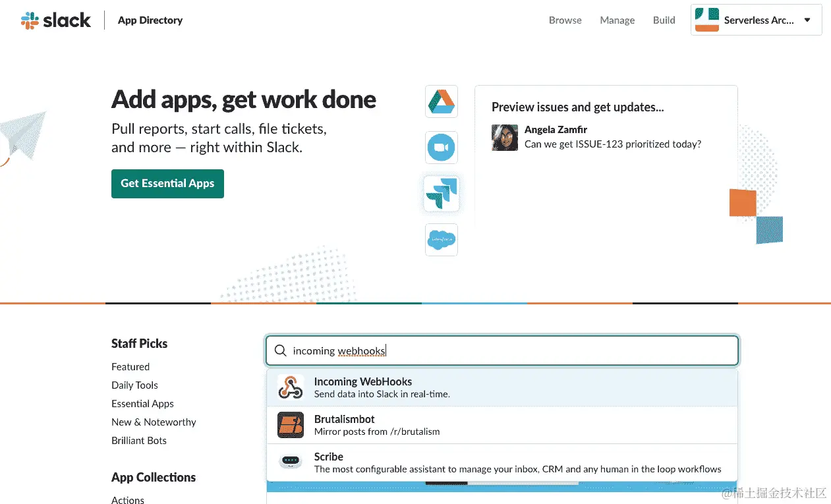
Task: Click the ISSUE-123 message text
Action: click(613, 144)
